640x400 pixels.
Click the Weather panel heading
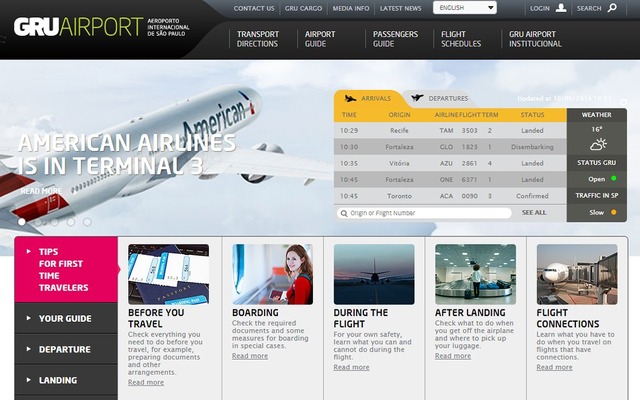(597, 115)
